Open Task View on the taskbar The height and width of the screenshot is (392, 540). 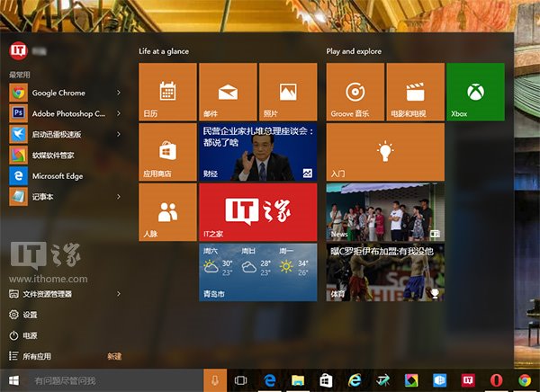point(240,380)
